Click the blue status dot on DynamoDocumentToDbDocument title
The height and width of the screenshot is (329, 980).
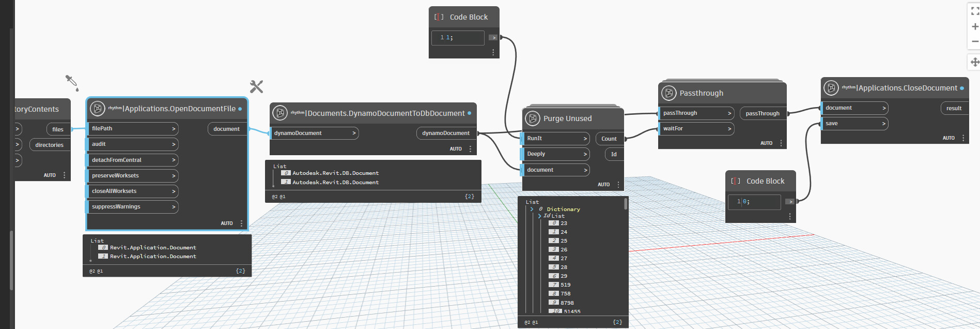click(x=469, y=113)
